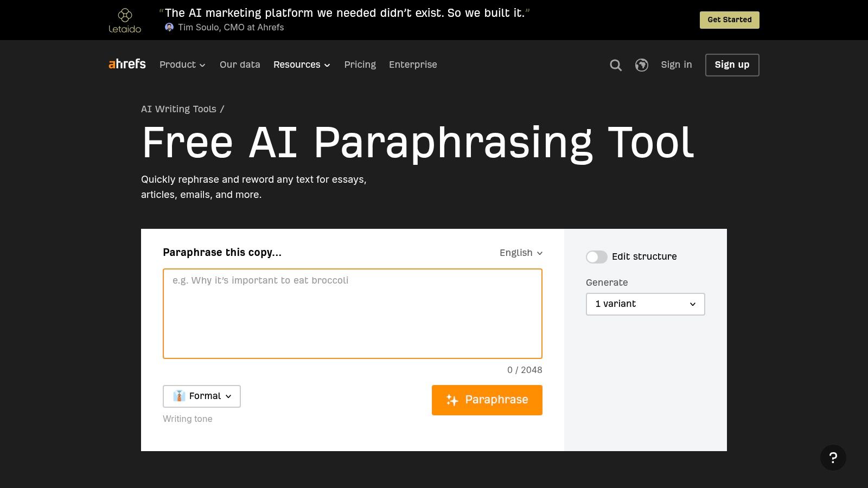868x488 pixels.
Task: Expand the Resources menu
Action: (x=302, y=65)
